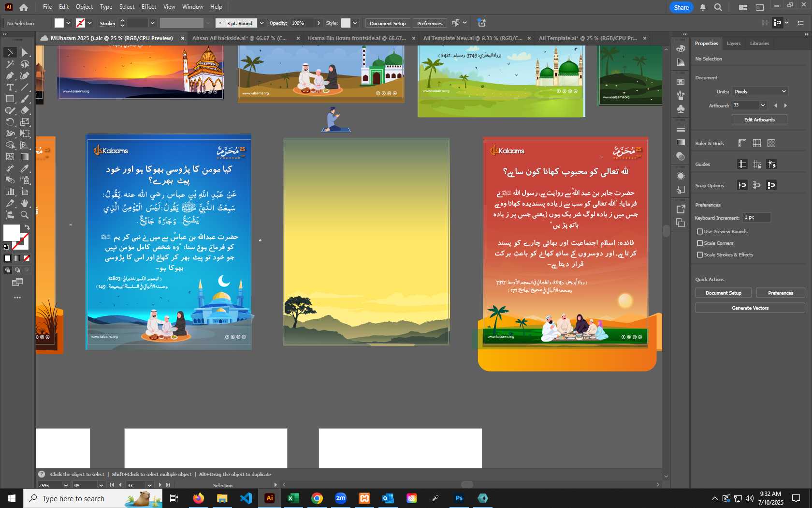Choose the Lasso tool

pyautogui.click(x=25, y=64)
